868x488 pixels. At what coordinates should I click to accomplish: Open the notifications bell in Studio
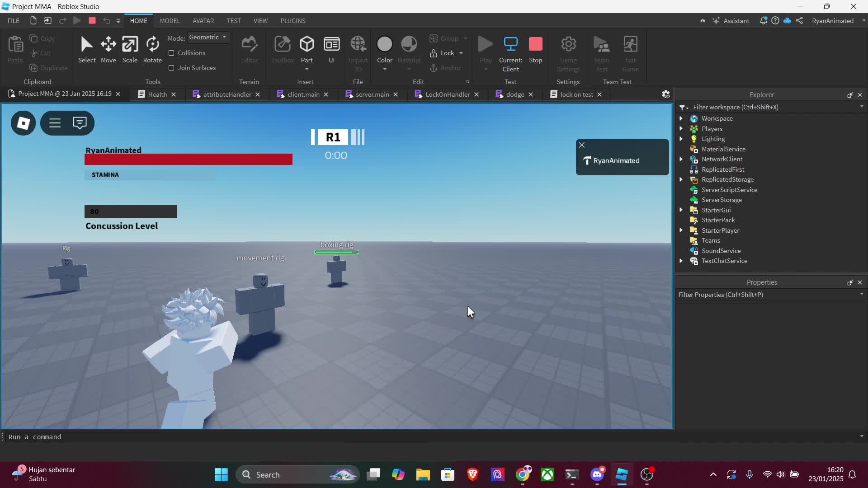click(x=763, y=21)
